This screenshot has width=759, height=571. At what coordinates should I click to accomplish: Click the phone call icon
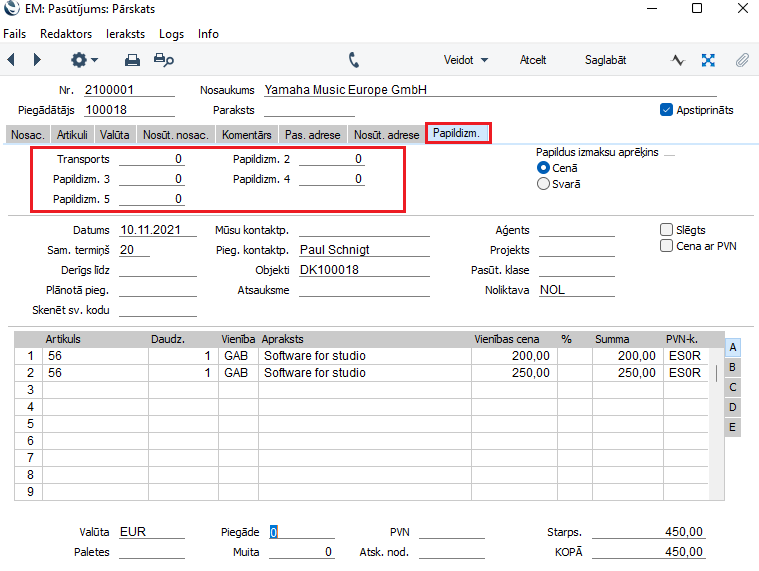coord(354,60)
